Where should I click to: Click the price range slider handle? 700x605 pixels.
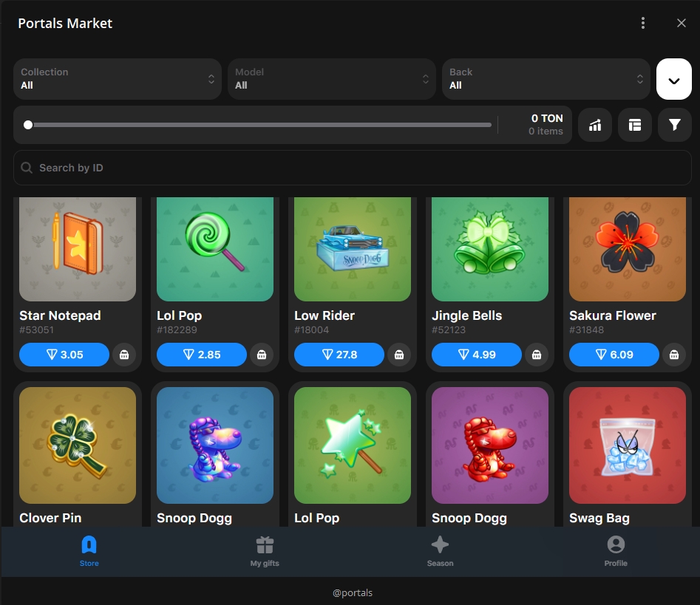point(28,125)
